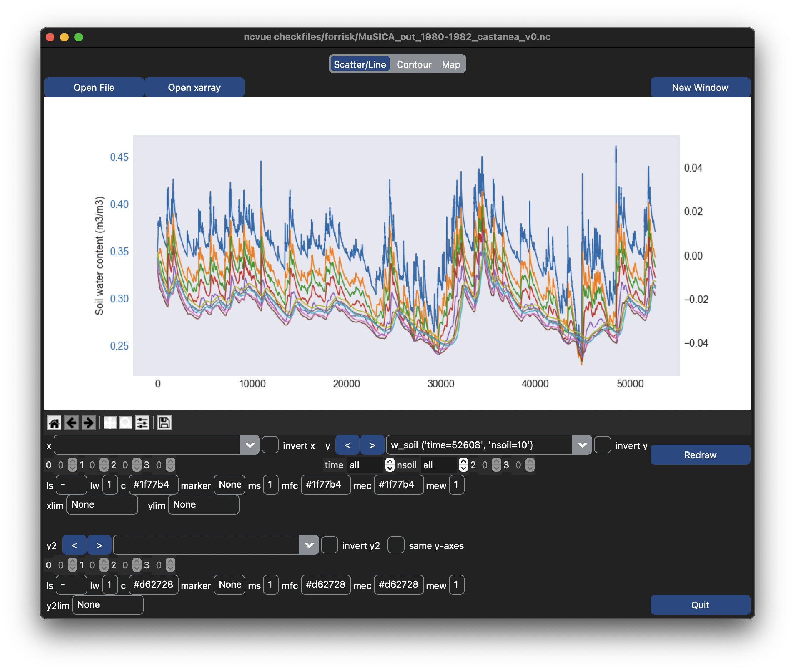The image size is (795, 672).
Task: Switch to the Map tab
Action: point(451,64)
